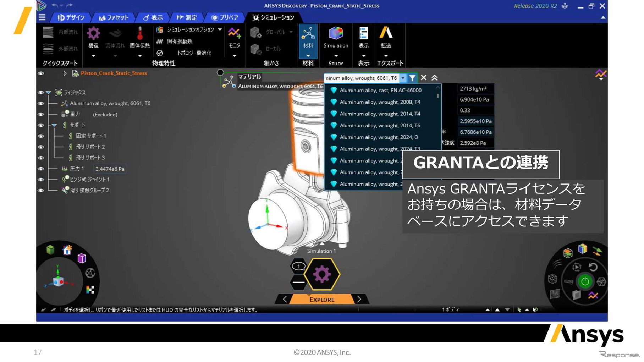Click the filter funnel icon in material search
Viewport: 644px width, 362px height.
pyautogui.click(x=412, y=78)
